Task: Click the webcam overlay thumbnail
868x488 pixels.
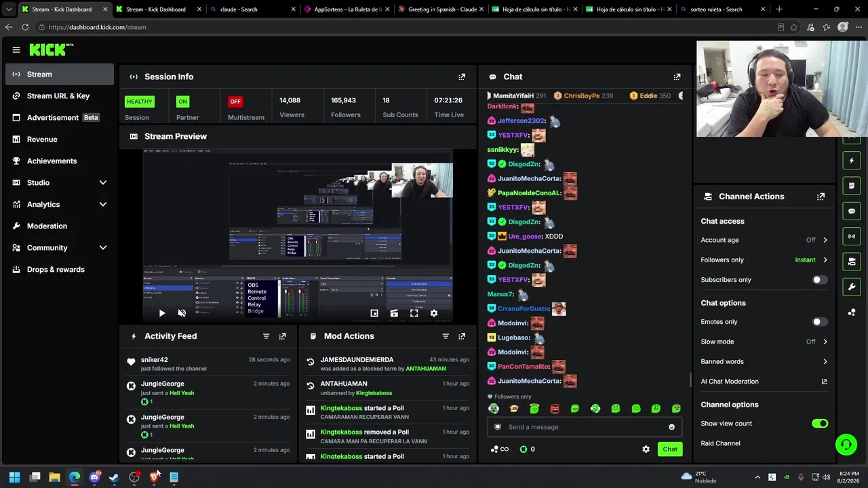Action: click(782, 89)
